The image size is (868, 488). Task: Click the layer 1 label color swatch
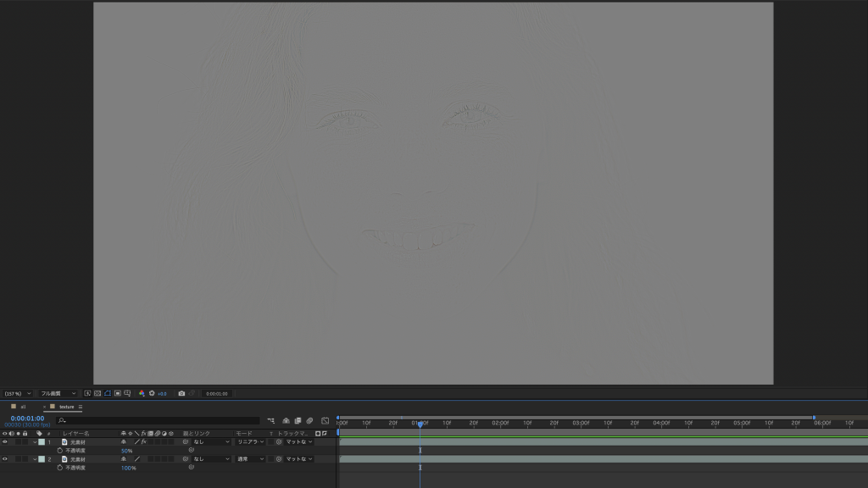[42, 441]
